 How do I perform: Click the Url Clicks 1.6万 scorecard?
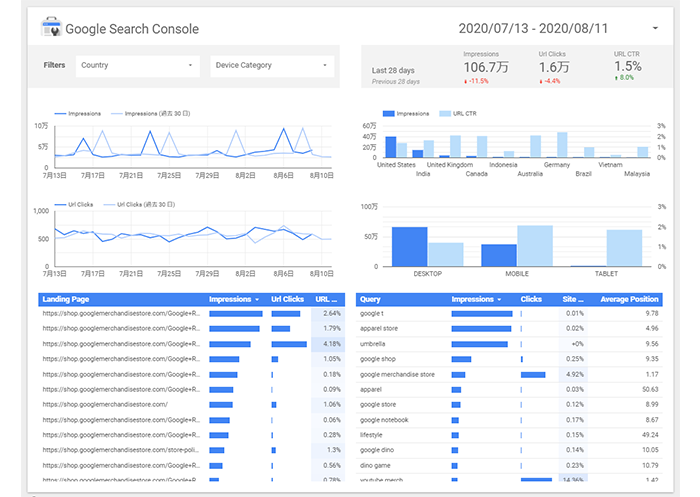[x=554, y=67]
